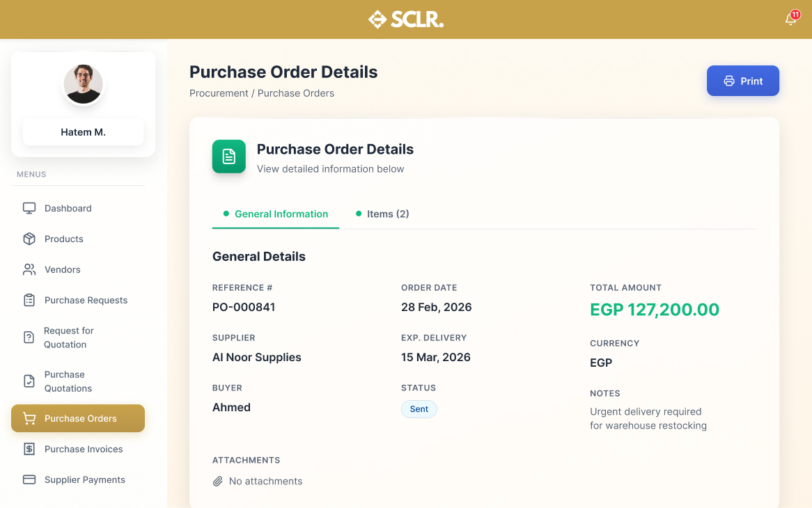Click the SCLR logo in header
This screenshot has width=812, height=508.
pyautogui.click(x=406, y=19)
